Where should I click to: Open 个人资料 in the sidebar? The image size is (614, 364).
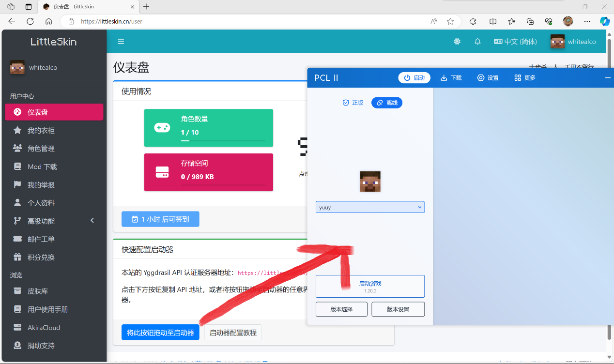coord(54,203)
